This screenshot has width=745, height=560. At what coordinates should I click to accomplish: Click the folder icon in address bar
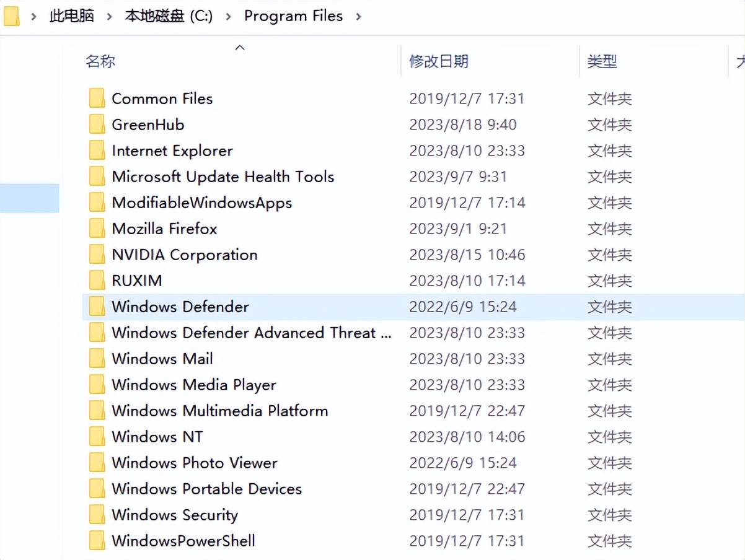(12, 16)
